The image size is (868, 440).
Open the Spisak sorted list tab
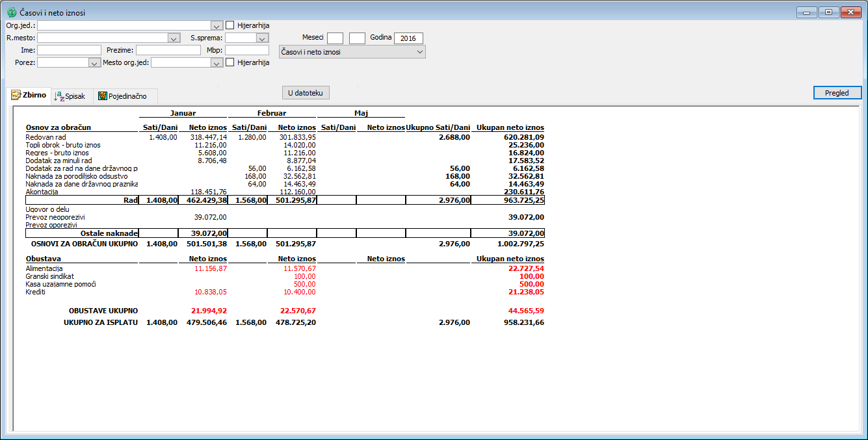pos(72,96)
